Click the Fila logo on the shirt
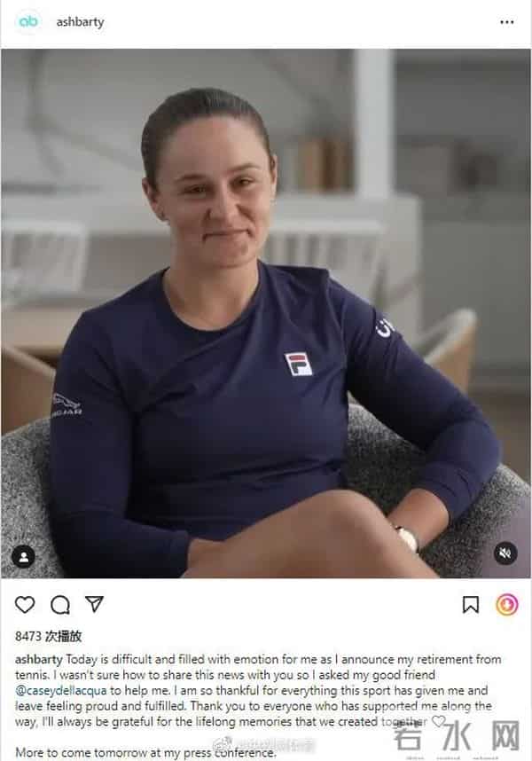The height and width of the screenshot is (761, 532). point(298,364)
